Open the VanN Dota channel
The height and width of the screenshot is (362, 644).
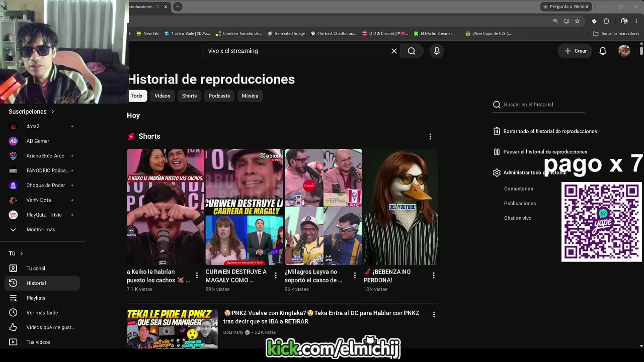pos(42,200)
